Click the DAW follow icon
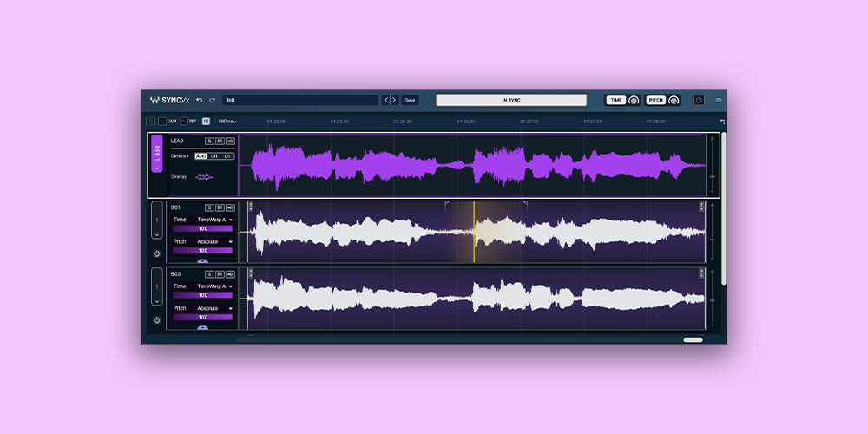Image resolution: width=868 pixels, height=434 pixels. pos(161,121)
